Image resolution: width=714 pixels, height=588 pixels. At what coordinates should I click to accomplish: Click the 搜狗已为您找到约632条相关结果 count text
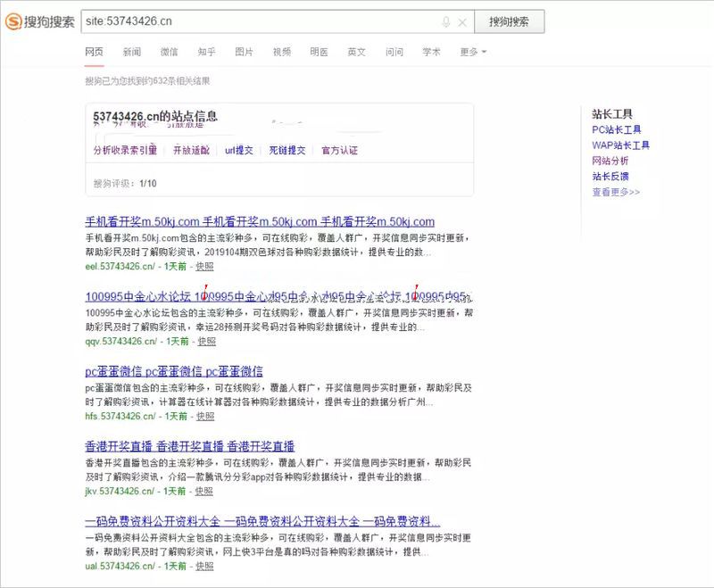click(x=147, y=81)
